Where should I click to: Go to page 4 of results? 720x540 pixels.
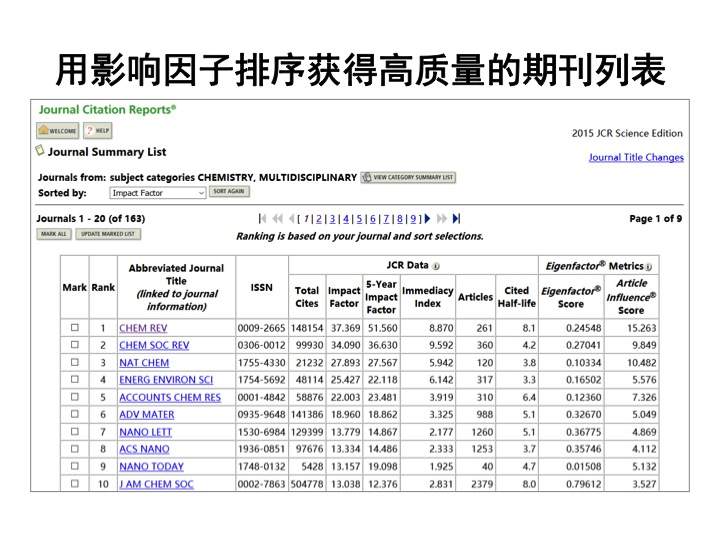[346, 219]
